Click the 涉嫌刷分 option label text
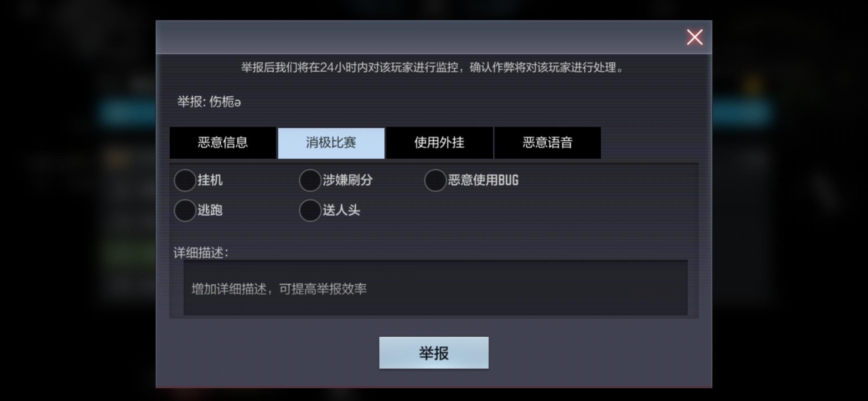The height and width of the screenshot is (401, 868). tap(348, 180)
